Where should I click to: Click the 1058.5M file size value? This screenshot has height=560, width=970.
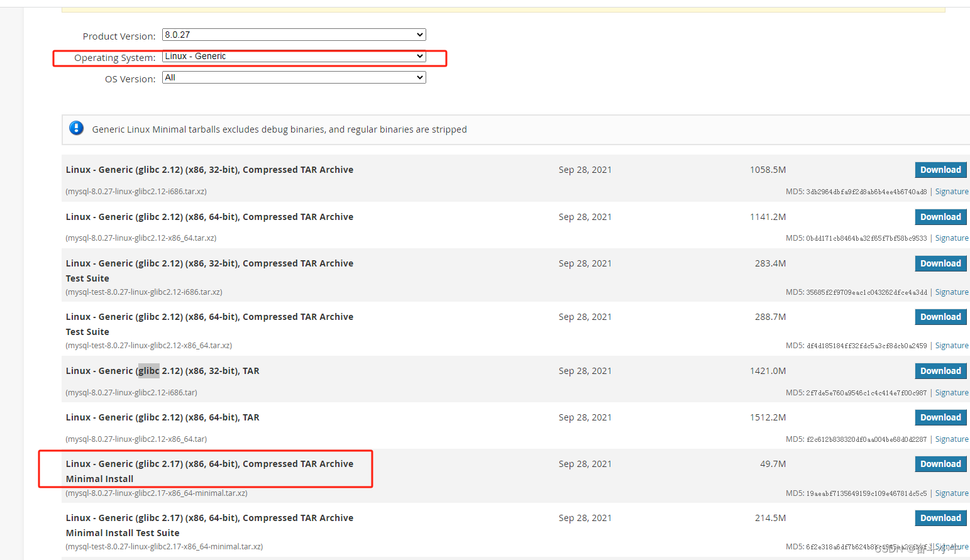pos(768,170)
